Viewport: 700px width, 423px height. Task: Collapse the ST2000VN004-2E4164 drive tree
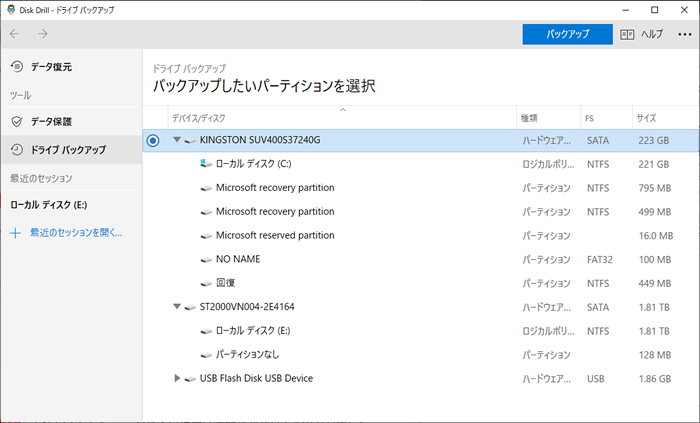coord(177,307)
